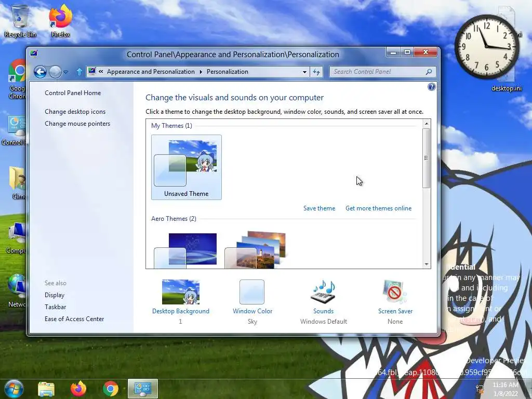Click the double chevron in address bar

101,72
